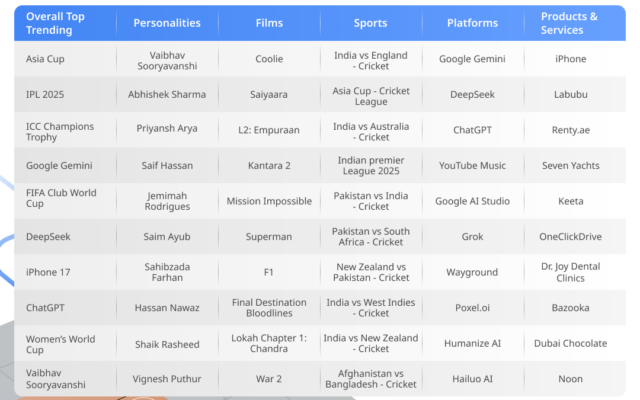Click the Mission Impossible film cell
Viewport: 640px width, 400px height.
point(269,201)
